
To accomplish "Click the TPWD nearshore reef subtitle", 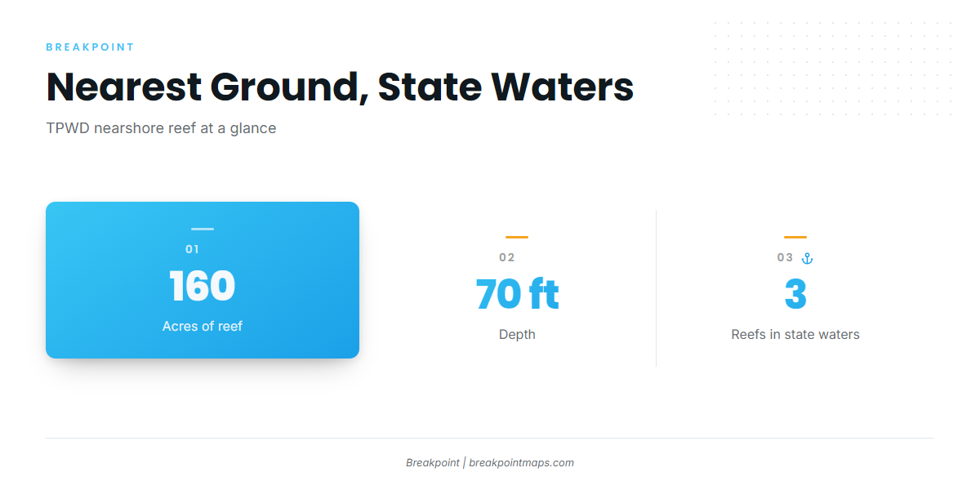I will (x=161, y=128).
